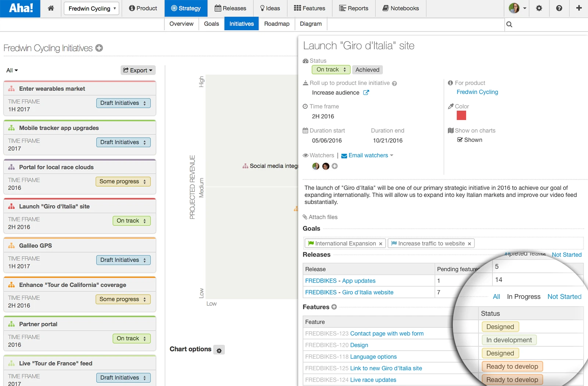588x386 pixels.
Task: Change Partner portal On track status
Action: (132, 339)
